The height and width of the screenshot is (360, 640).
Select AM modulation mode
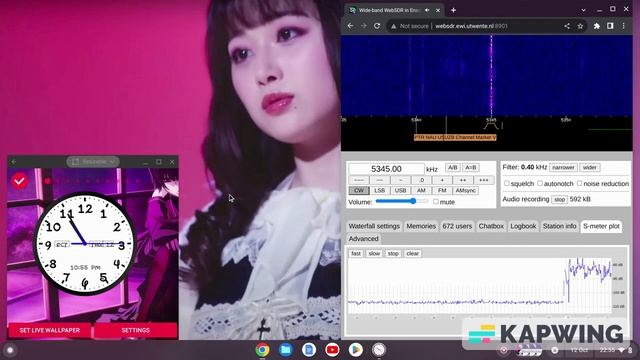coord(421,191)
